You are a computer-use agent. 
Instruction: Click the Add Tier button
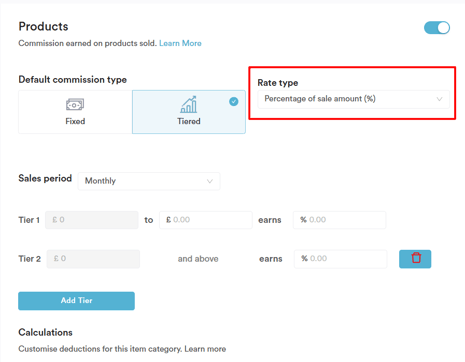(76, 301)
